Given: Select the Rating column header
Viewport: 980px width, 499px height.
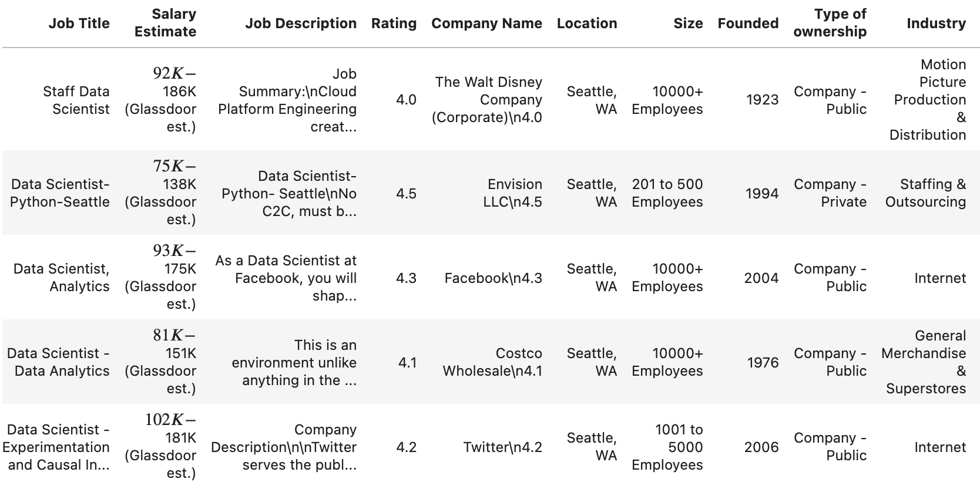Looking at the screenshot, I should pos(394,23).
